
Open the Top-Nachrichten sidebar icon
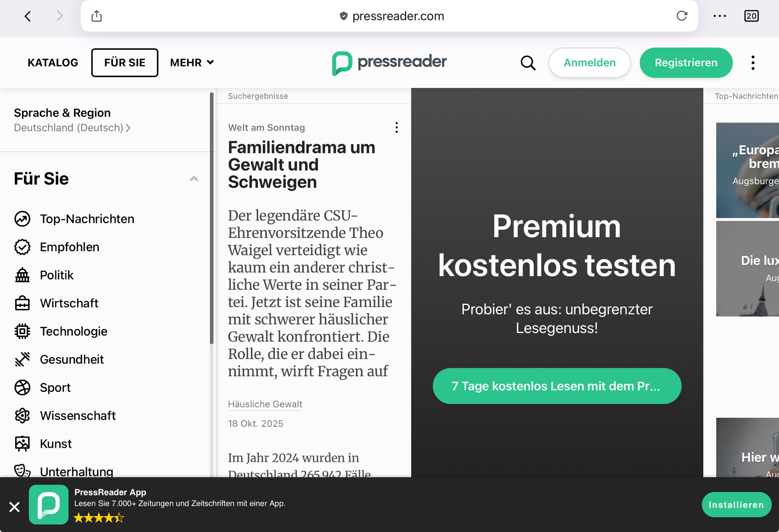click(22, 219)
